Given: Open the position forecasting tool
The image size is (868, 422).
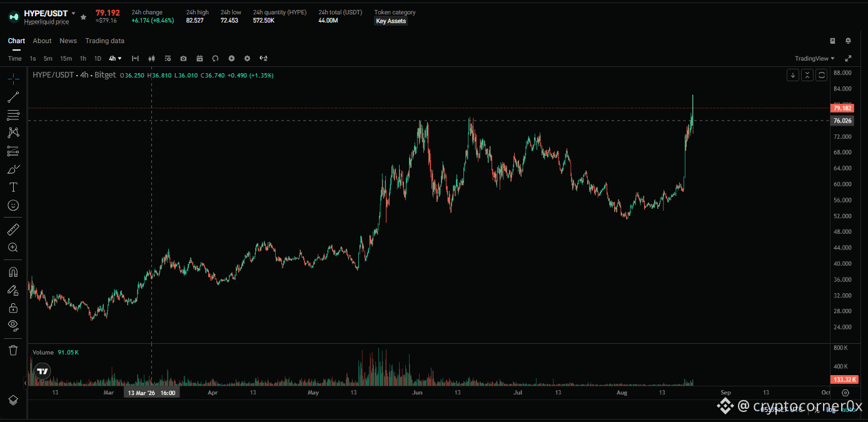Looking at the screenshot, I should (13, 151).
